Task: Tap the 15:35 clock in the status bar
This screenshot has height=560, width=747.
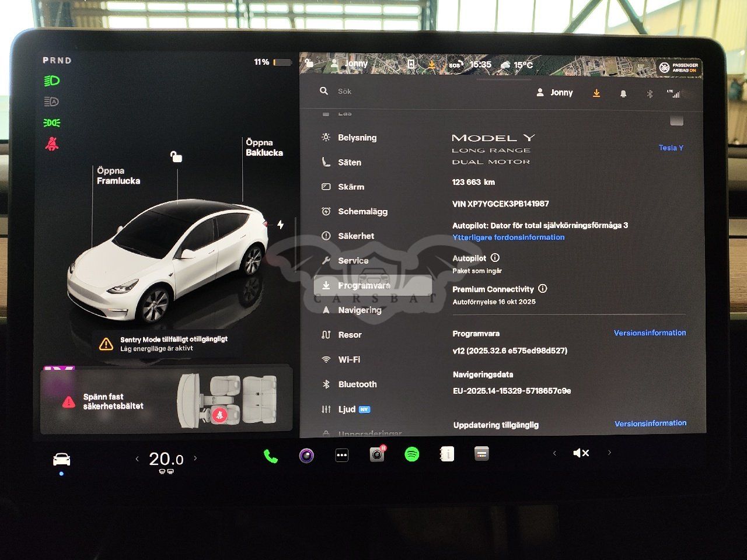Action: pyautogui.click(x=480, y=65)
